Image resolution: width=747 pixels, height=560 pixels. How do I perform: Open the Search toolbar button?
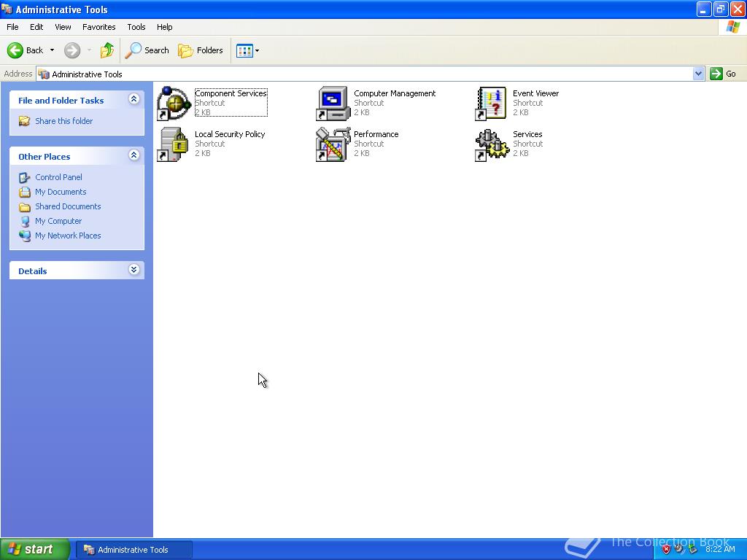point(147,50)
